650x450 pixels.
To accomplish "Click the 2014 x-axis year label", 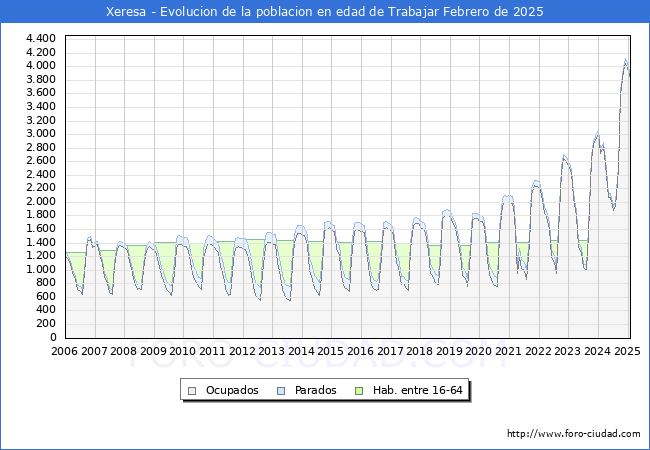I will tap(301, 351).
